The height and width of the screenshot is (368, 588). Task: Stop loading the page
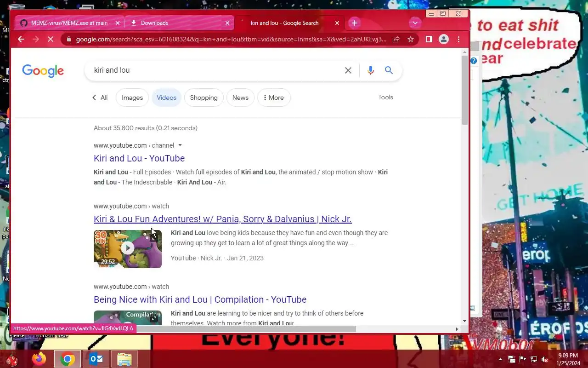51,40
